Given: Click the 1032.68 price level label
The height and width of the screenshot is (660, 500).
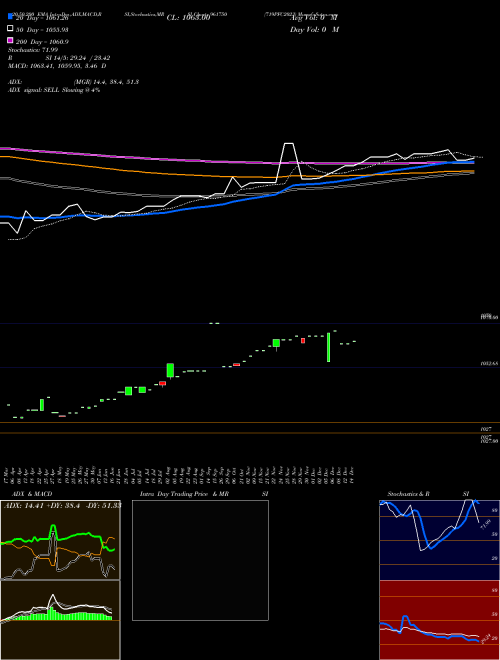Looking at the screenshot, I should click(489, 363).
